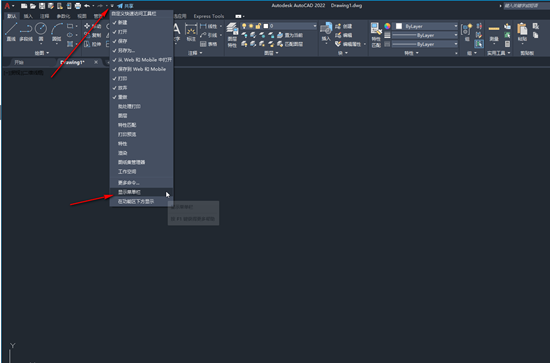
Task: Select the Dimension (标注) tool
Action: pos(191,32)
